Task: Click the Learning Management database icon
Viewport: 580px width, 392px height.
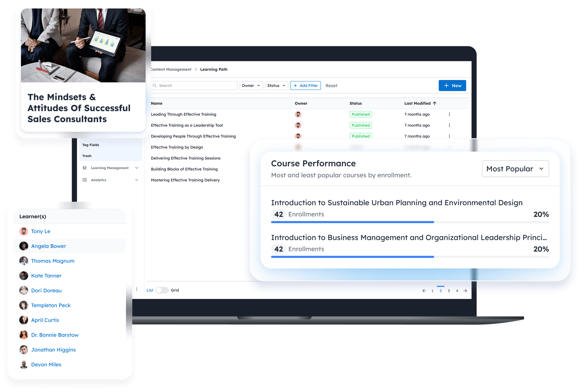Action: click(85, 168)
